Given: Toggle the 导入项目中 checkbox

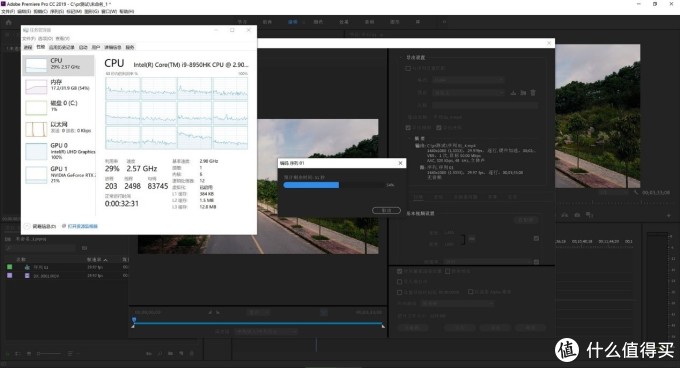Looking at the screenshot, I should tap(399, 282).
